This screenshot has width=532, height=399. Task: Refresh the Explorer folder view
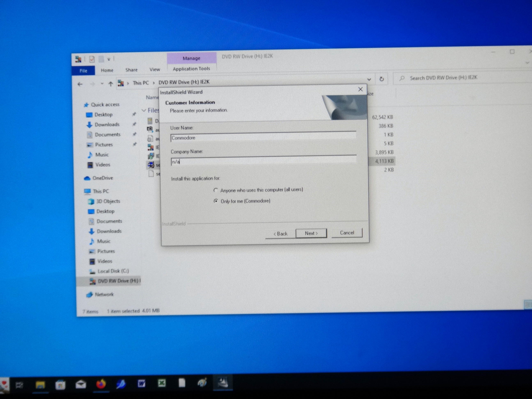point(381,79)
